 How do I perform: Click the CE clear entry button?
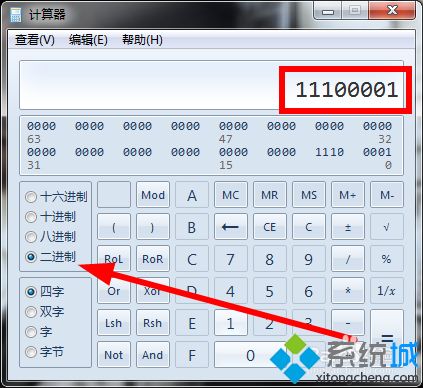270,227
